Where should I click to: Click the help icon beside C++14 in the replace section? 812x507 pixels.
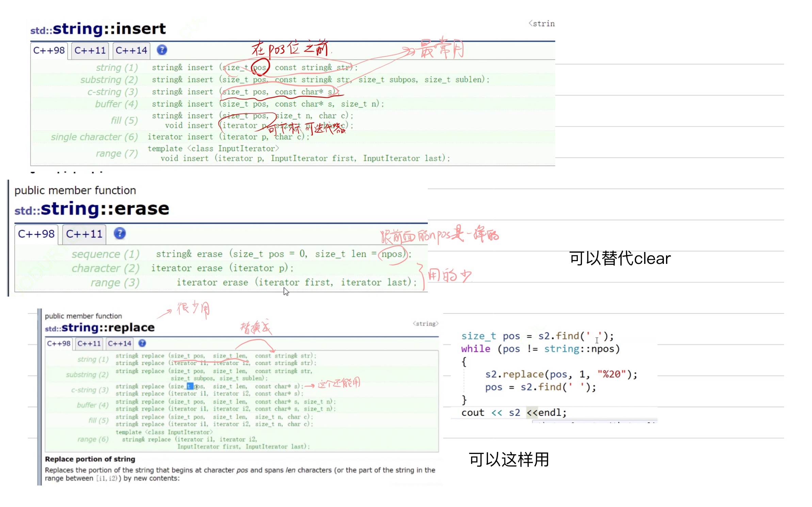pos(142,343)
